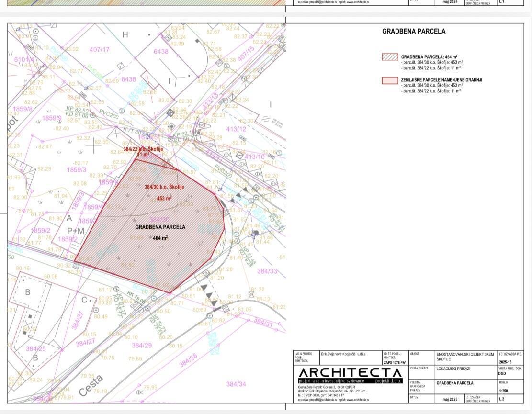
Task: Click the Cesta road label on the map
Action: (x=90, y=386)
